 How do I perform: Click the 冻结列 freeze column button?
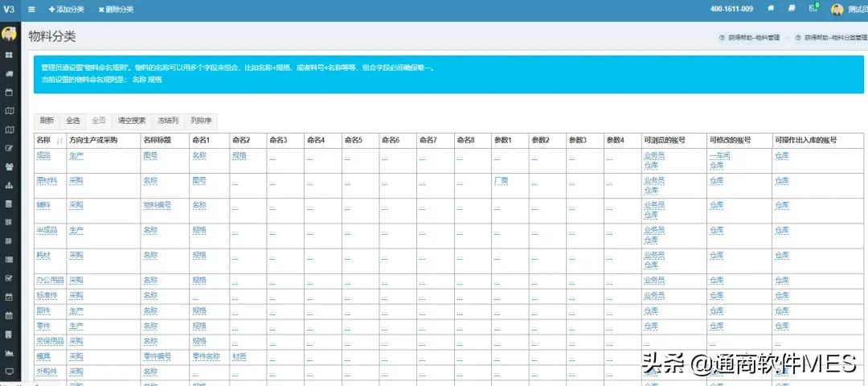pos(168,120)
